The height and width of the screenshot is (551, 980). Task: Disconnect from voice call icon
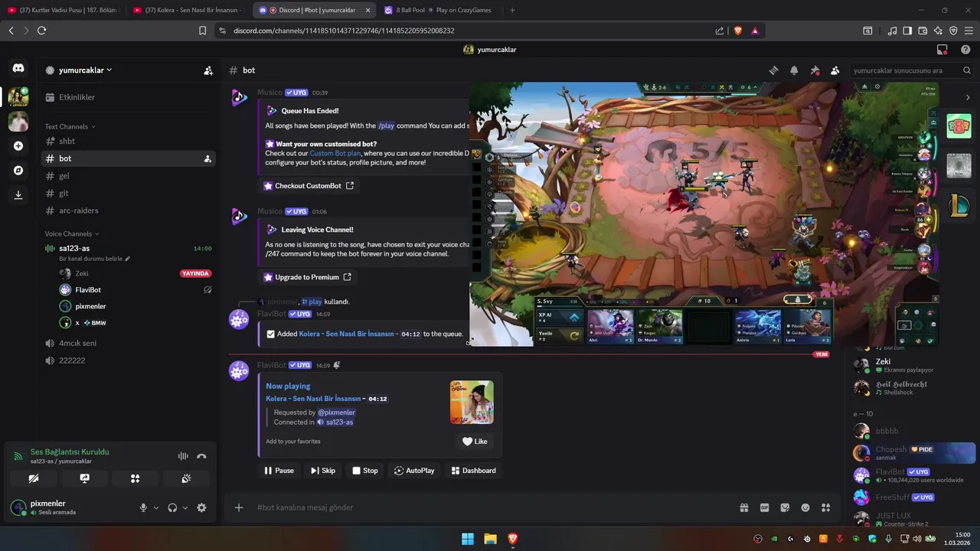tap(201, 456)
